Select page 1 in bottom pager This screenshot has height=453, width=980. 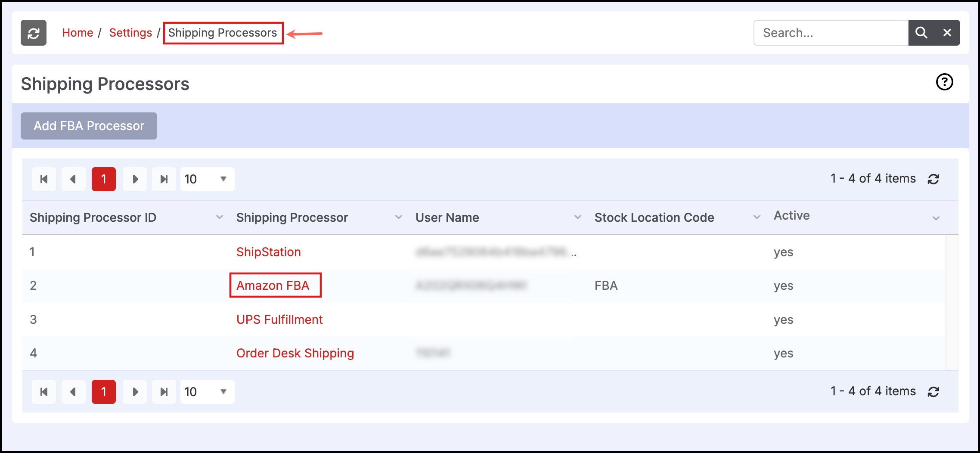tap(104, 392)
